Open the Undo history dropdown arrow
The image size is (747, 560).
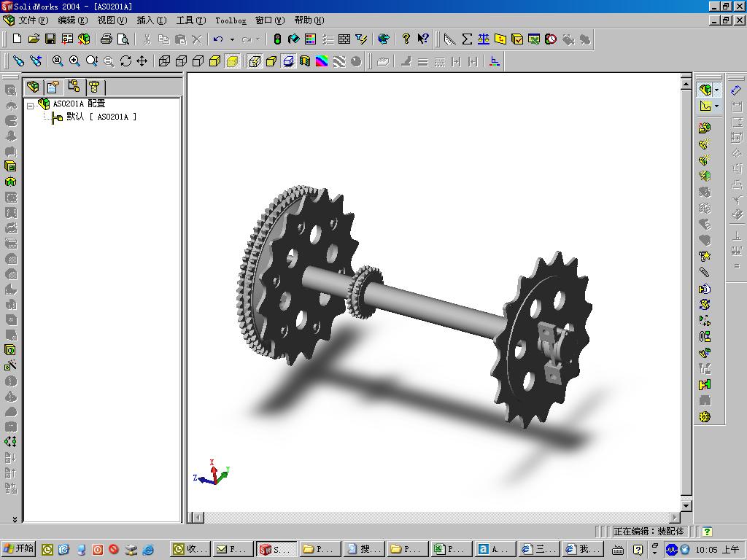click(232, 39)
